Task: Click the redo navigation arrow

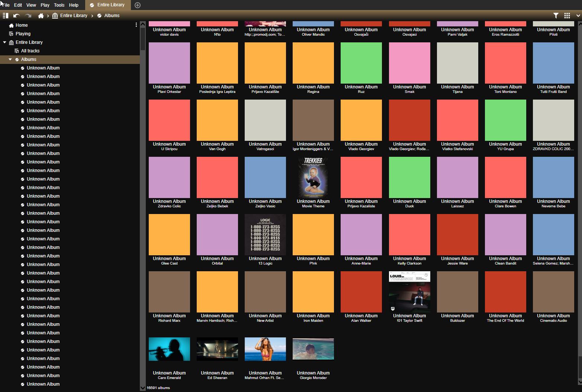Action: click(28, 16)
